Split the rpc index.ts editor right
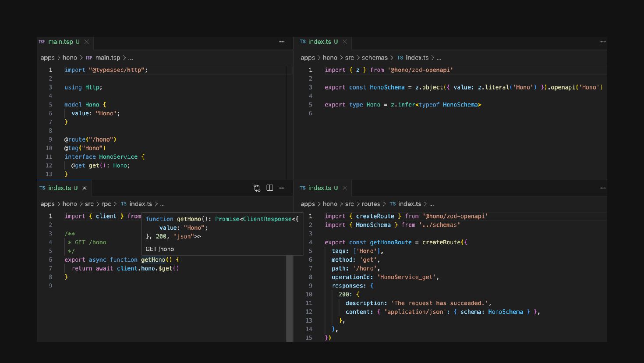The height and width of the screenshot is (363, 644). coord(270,188)
